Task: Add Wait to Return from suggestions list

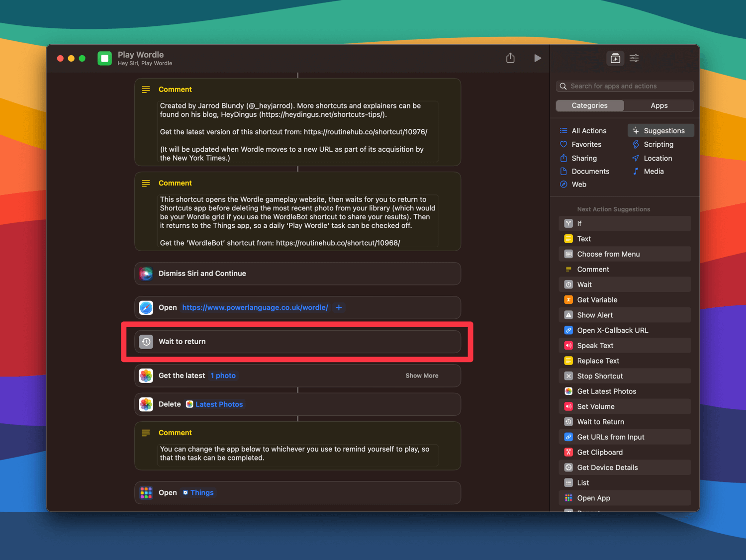Action: point(625,422)
